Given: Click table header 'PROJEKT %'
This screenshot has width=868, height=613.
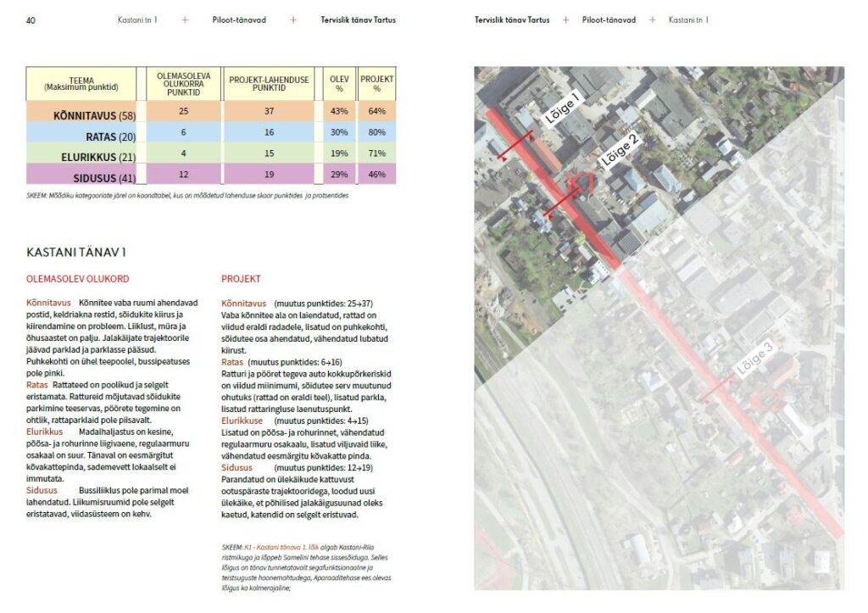Looking at the screenshot, I should click(377, 84).
